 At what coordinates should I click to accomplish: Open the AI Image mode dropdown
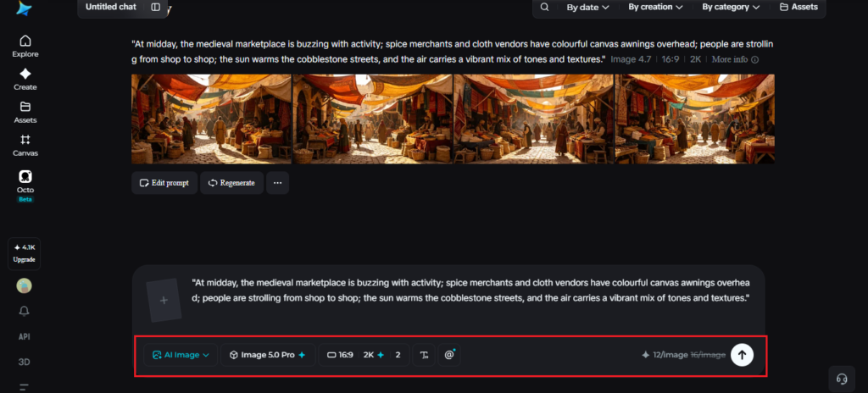[181, 355]
